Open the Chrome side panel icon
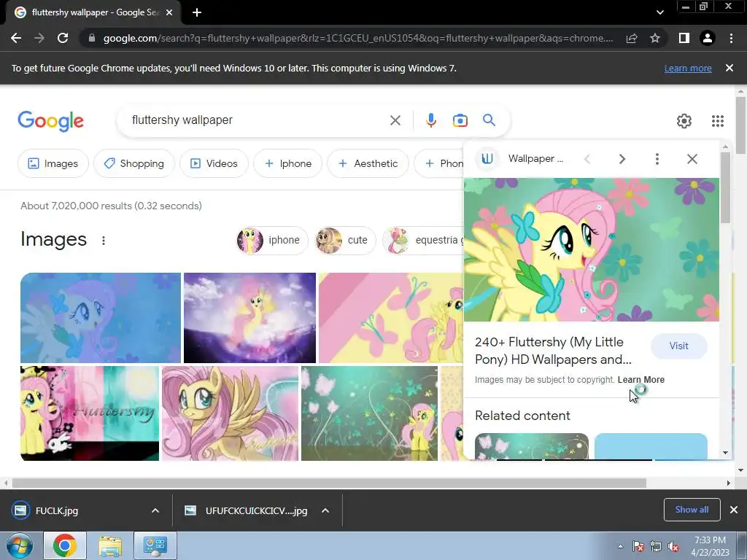 tap(684, 38)
